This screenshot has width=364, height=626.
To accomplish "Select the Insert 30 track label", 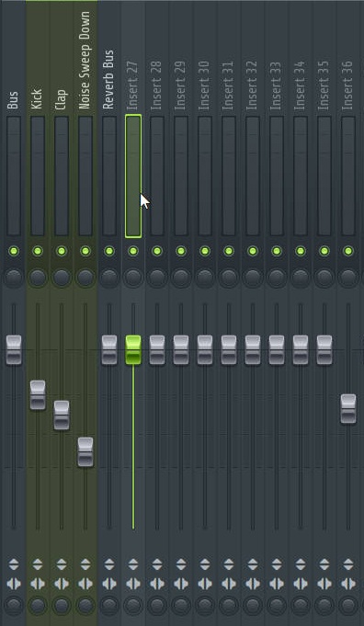I will coord(204,85).
